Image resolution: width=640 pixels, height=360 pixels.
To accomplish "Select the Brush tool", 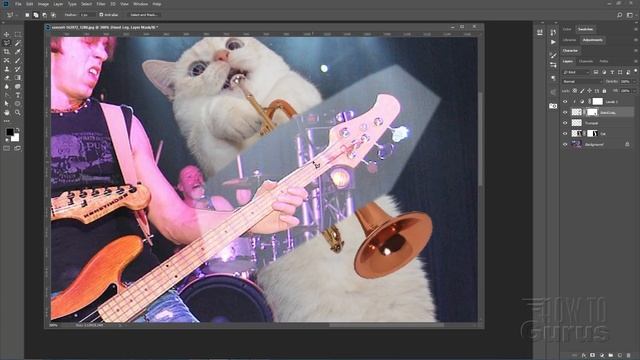I will [18, 60].
